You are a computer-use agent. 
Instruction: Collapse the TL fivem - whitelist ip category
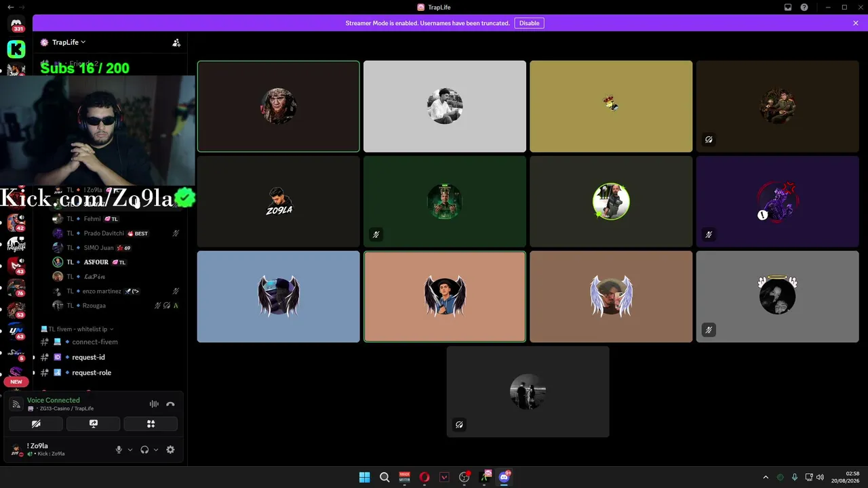click(77, 329)
